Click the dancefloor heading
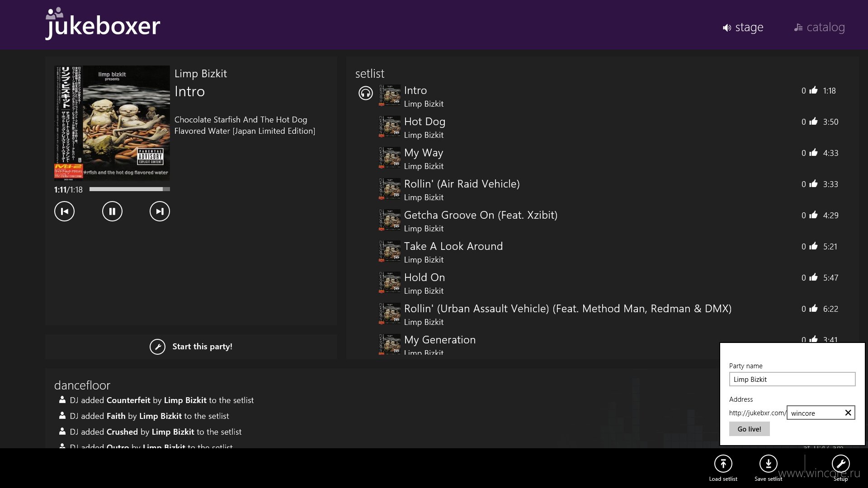868x488 pixels. tap(82, 385)
